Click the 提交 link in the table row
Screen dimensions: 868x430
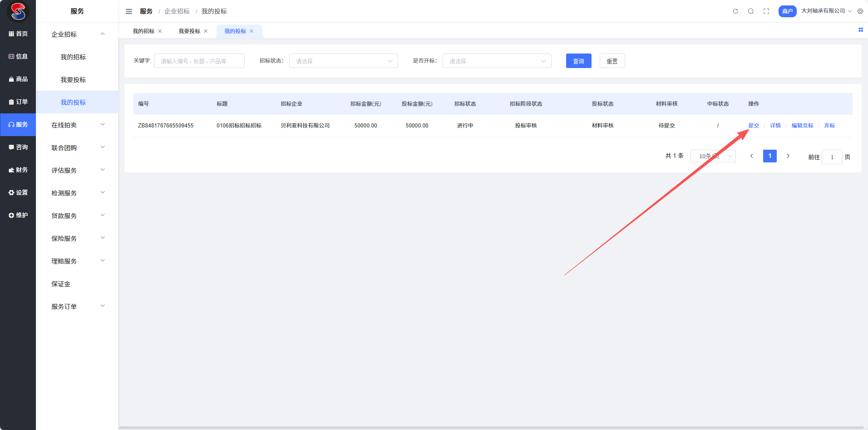(753, 126)
